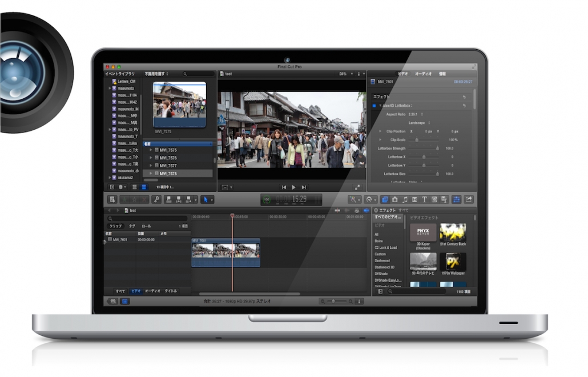The image size is (588, 377).
Task: Expand the MVI_7575 clip row
Action: point(151,150)
